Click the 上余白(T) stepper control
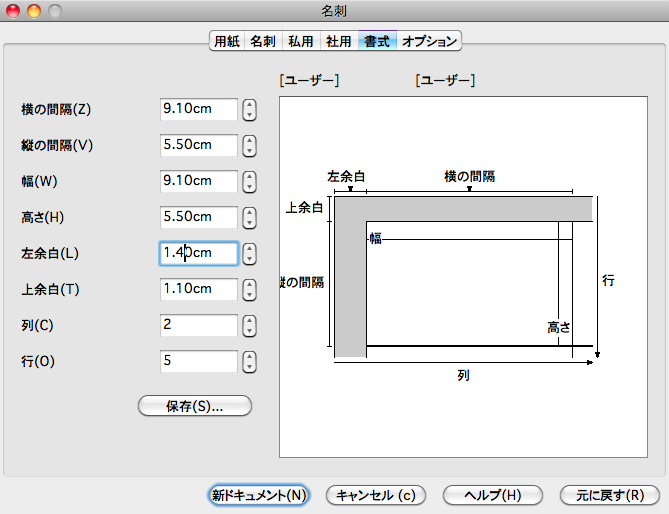 [250, 289]
